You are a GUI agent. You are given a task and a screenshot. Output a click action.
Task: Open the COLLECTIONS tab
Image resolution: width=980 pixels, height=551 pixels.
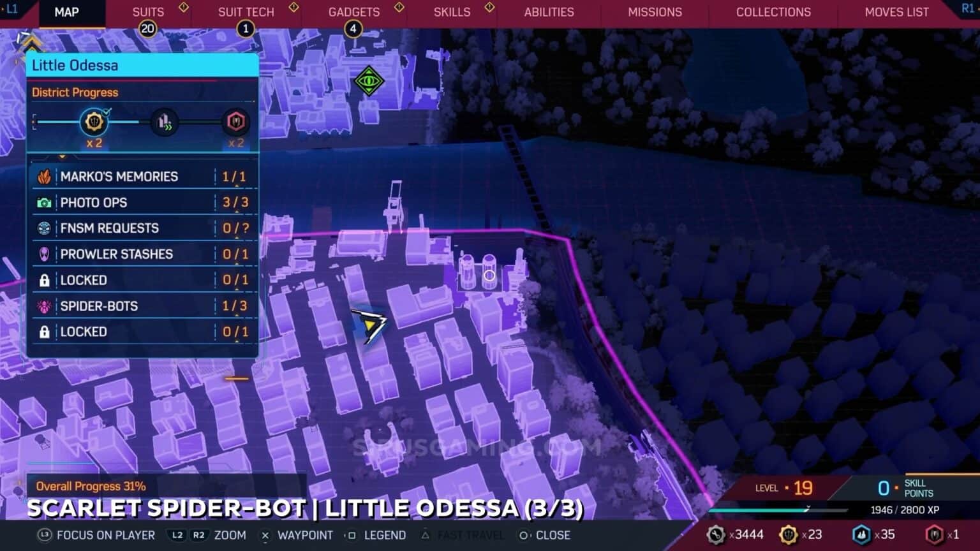[x=773, y=12]
